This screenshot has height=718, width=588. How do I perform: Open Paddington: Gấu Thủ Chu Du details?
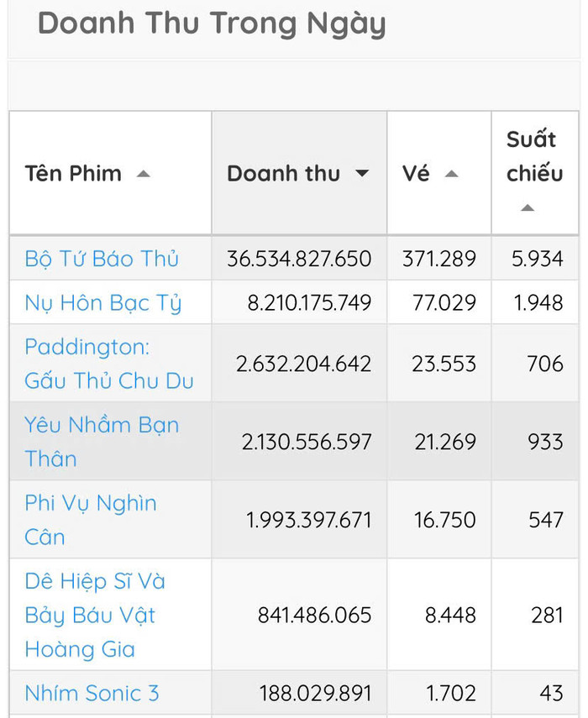pos(100,363)
